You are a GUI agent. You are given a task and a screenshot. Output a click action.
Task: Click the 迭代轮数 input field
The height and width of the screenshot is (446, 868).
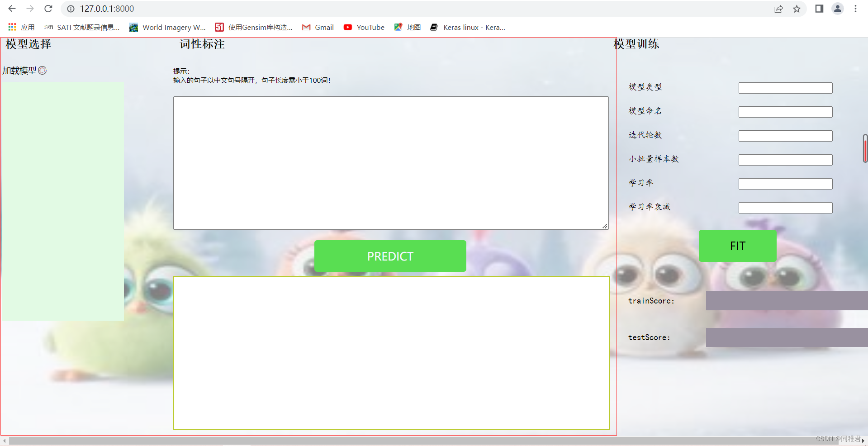coord(786,136)
